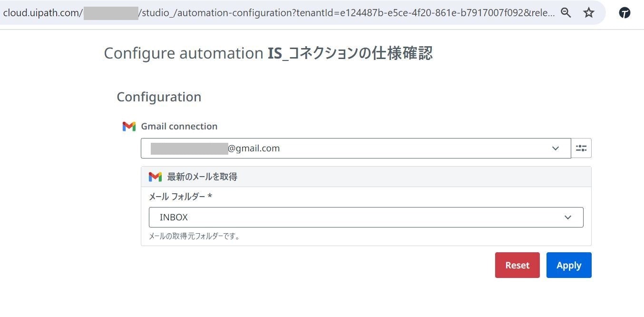Image resolution: width=644 pixels, height=317 pixels.
Task: Open the browser profile avatar
Action: pyautogui.click(x=624, y=13)
